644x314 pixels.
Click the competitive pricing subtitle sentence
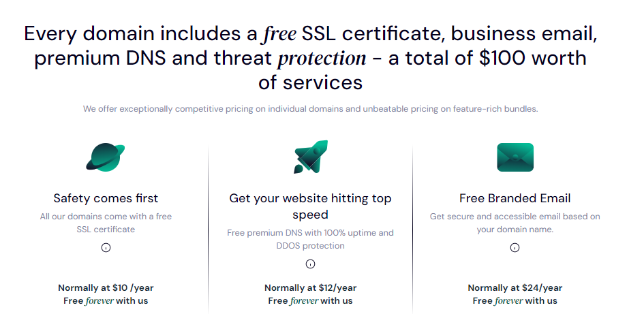tap(311, 109)
